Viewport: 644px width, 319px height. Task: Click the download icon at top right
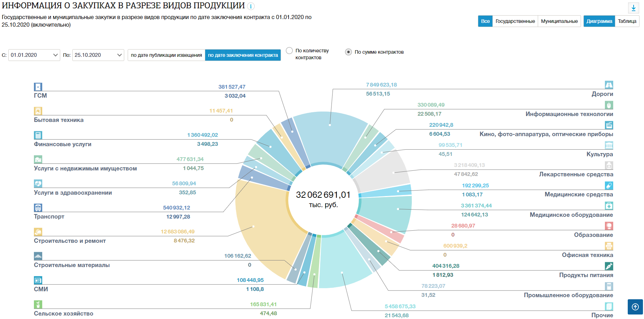point(633,8)
